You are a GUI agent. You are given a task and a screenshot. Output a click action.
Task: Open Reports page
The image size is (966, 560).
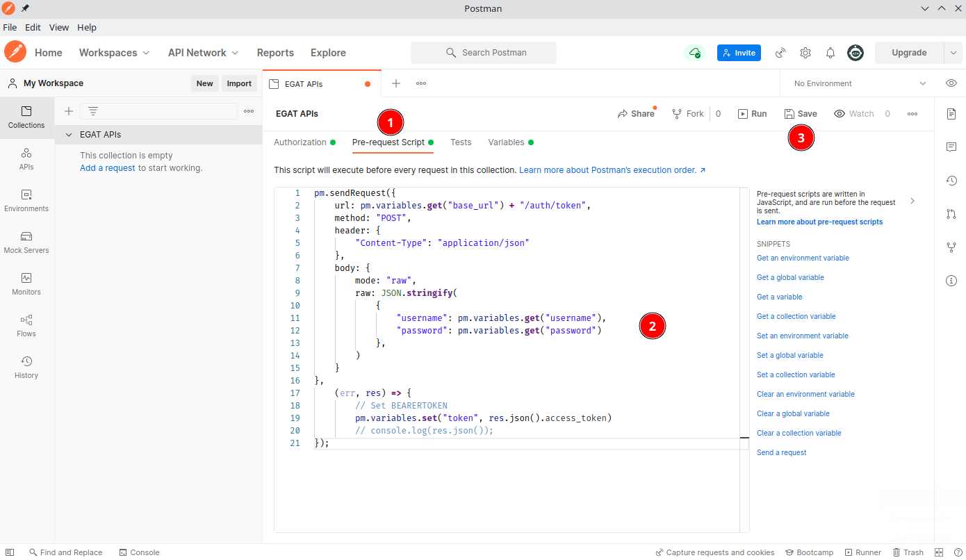pos(275,53)
